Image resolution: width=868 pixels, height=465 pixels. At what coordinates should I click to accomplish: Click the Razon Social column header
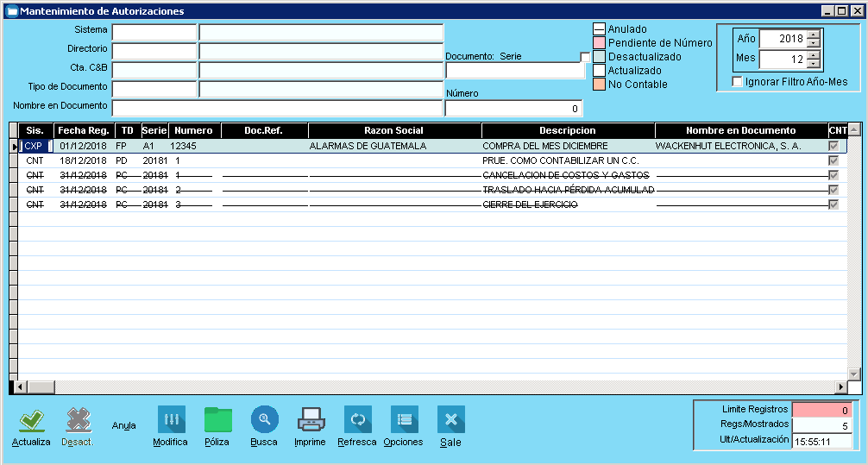[x=393, y=130]
